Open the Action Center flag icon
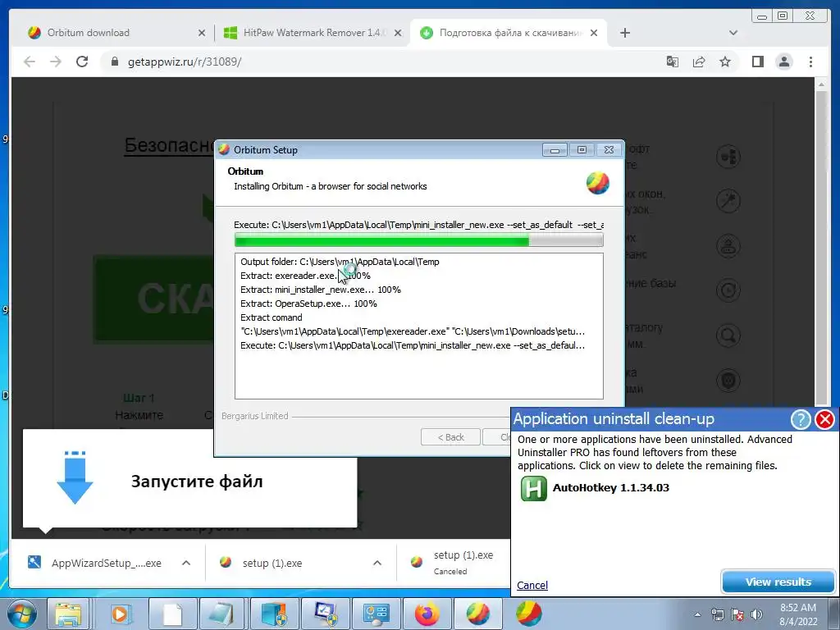 pos(737,614)
